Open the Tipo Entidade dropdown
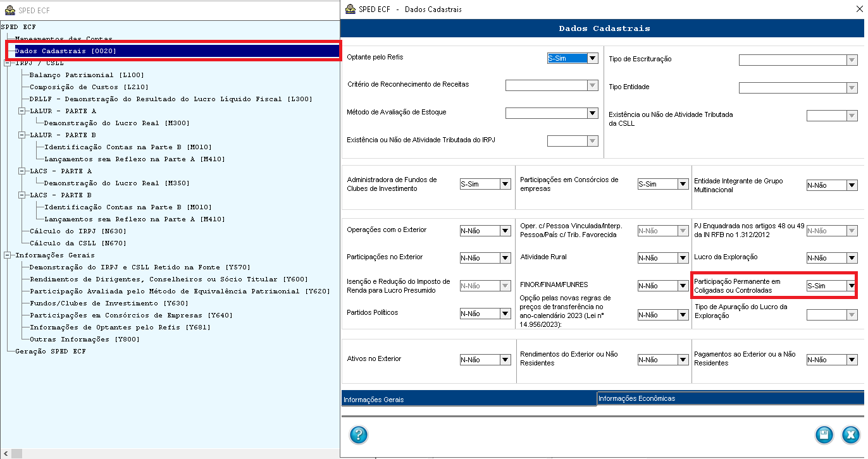Viewport: 868px width, 459px height. coord(852,88)
